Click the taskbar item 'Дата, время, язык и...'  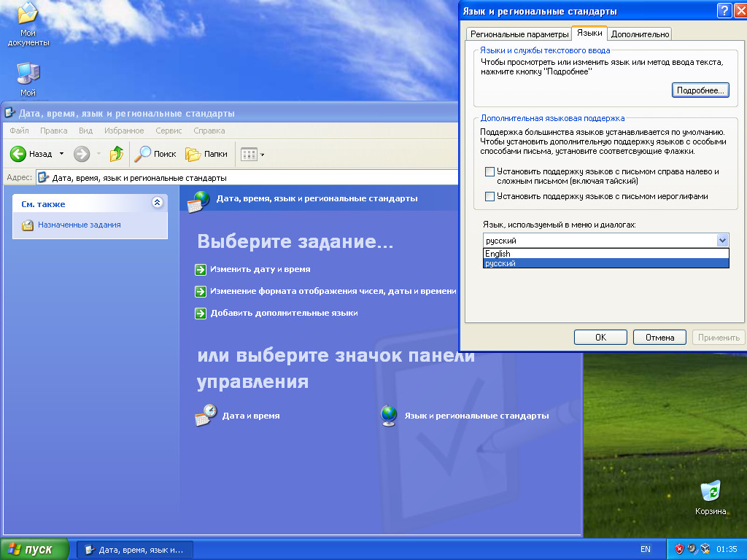click(135, 550)
